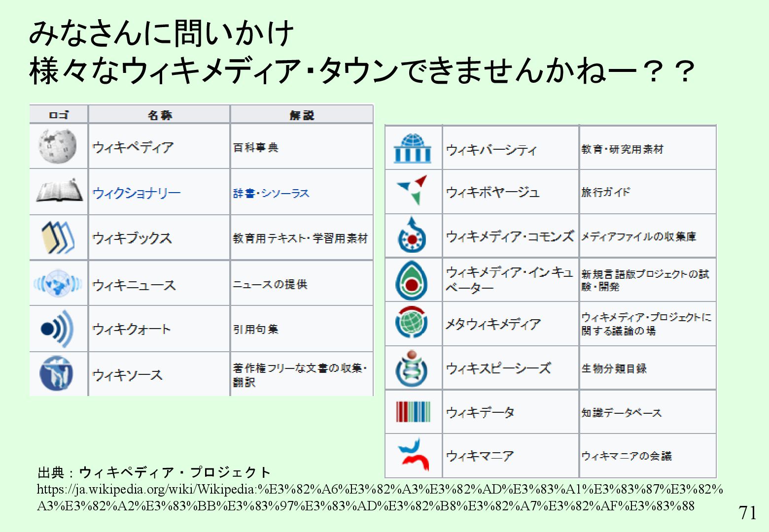Open the ja.wikipedia.org source URL
769x532 pixels.
380,497
